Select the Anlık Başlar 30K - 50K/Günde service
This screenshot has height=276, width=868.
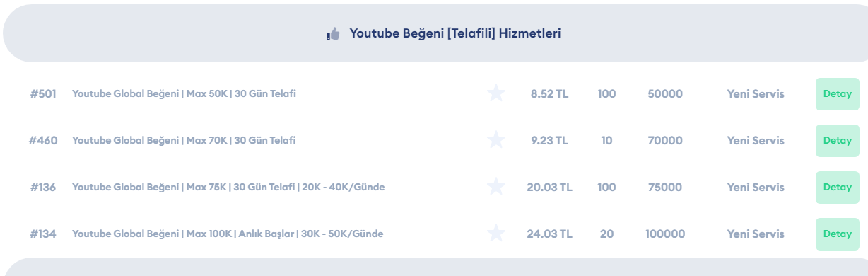click(228, 234)
